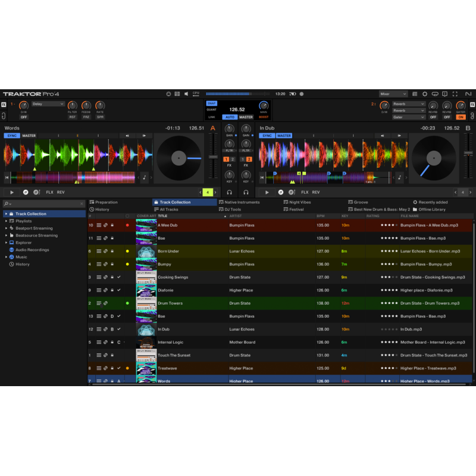
Task: Click the music note key icon on deck B
Action: coord(399,177)
